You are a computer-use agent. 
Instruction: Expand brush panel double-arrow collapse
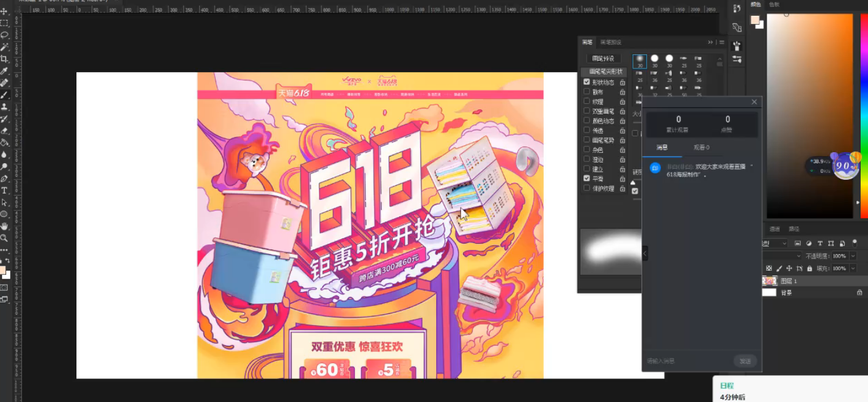click(710, 42)
